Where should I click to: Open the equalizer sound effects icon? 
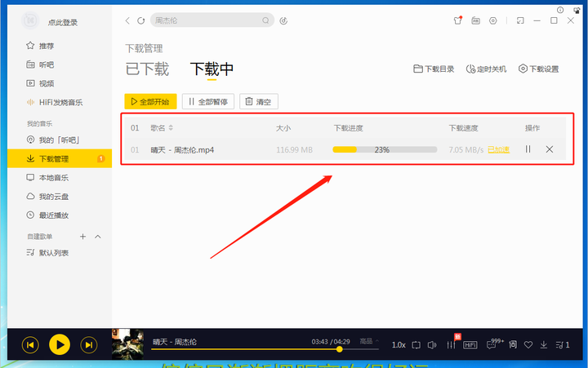click(x=451, y=345)
